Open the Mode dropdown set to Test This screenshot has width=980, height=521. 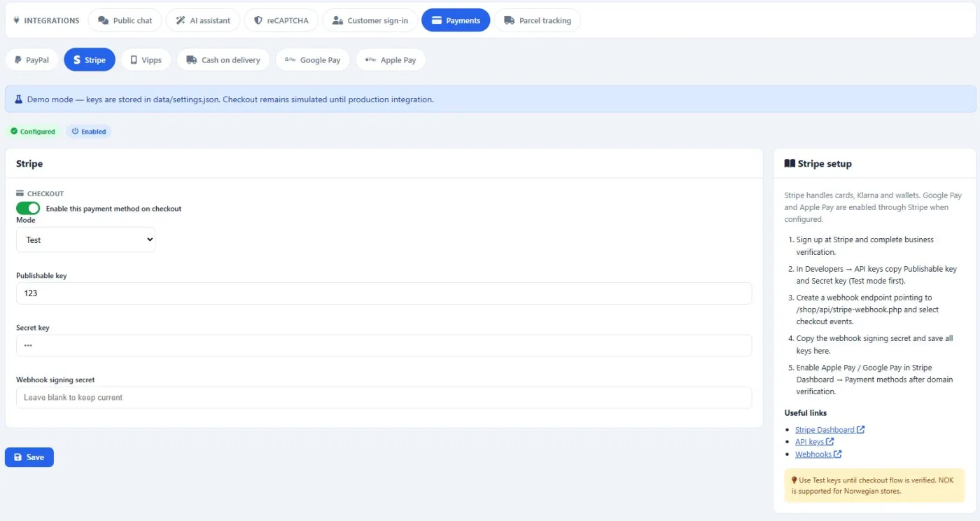(x=85, y=239)
